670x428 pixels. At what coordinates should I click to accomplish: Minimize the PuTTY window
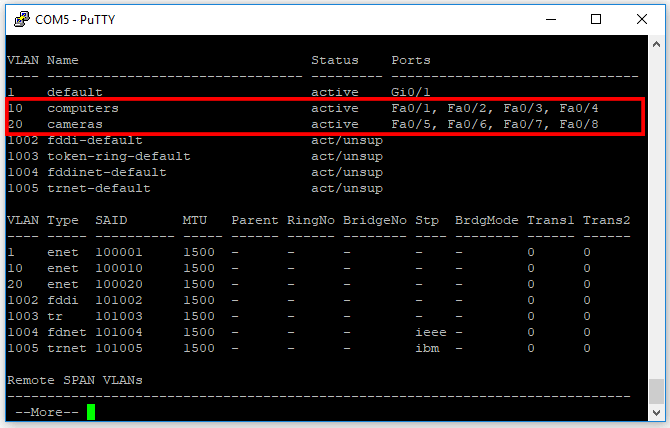tap(551, 18)
